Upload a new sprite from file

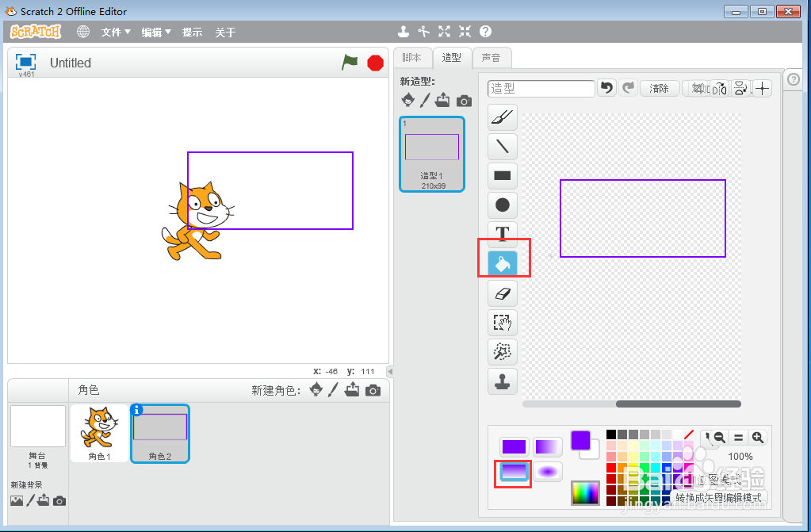click(352, 389)
